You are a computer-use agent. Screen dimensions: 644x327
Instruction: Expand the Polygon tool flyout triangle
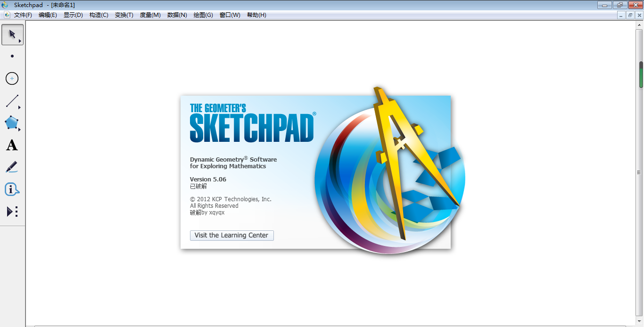coord(20,130)
